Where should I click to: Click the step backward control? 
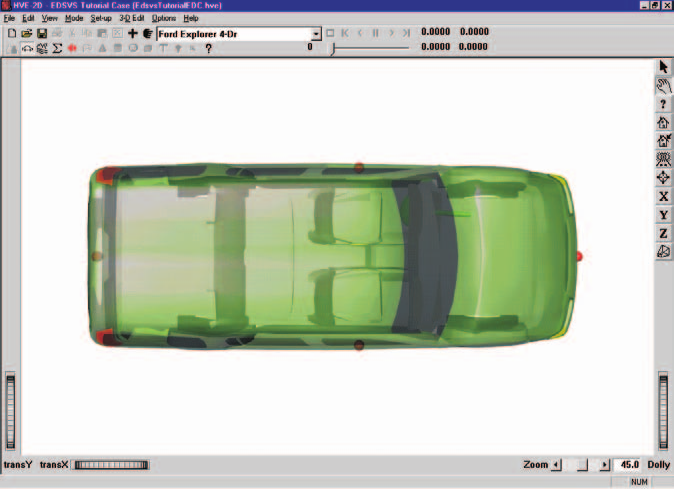pos(360,33)
